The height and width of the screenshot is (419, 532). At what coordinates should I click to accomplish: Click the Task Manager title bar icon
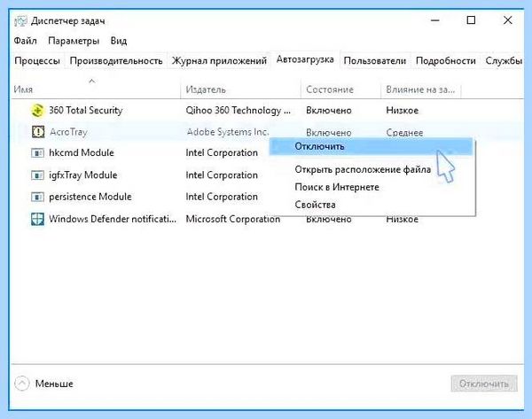point(20,21)
